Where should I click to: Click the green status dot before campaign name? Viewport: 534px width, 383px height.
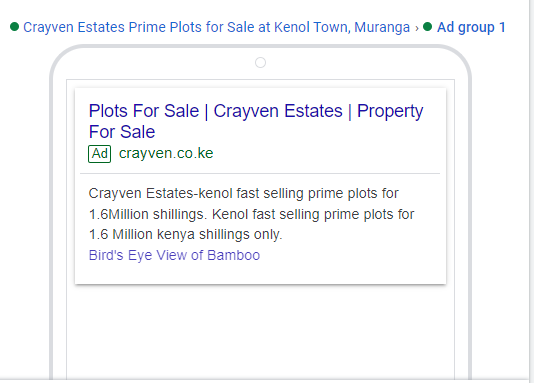(14, 27)
